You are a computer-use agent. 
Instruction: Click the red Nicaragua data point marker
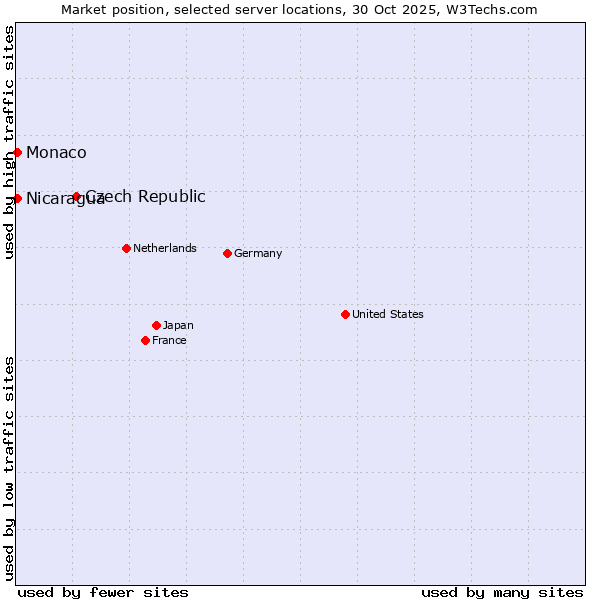click(18, 198)
